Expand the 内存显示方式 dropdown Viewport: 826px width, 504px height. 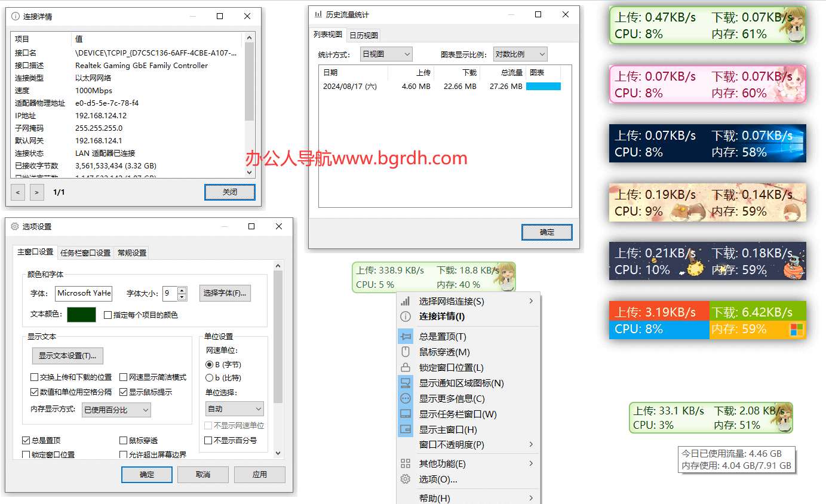[x=116, y=410]
